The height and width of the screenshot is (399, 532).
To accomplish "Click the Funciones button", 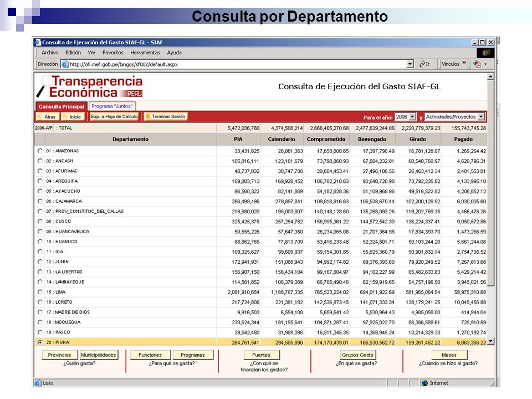I will pyautogui.click(x=150, y=355).
